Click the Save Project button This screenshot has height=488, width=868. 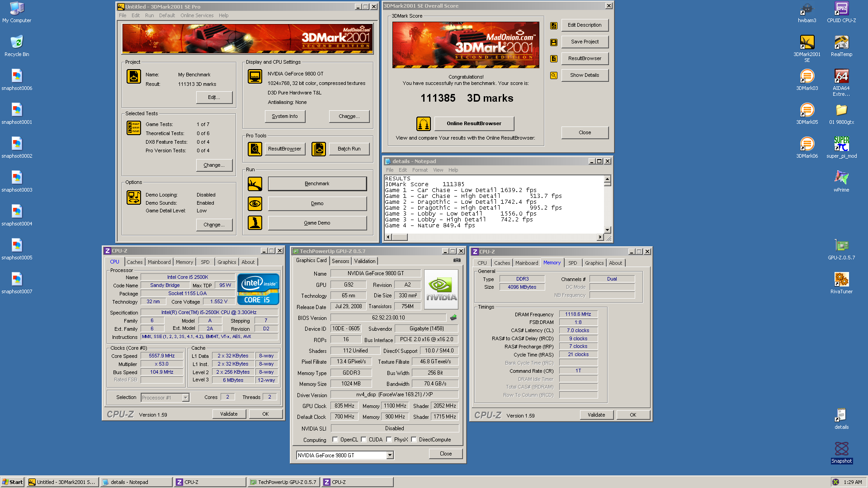pos(585,42)
